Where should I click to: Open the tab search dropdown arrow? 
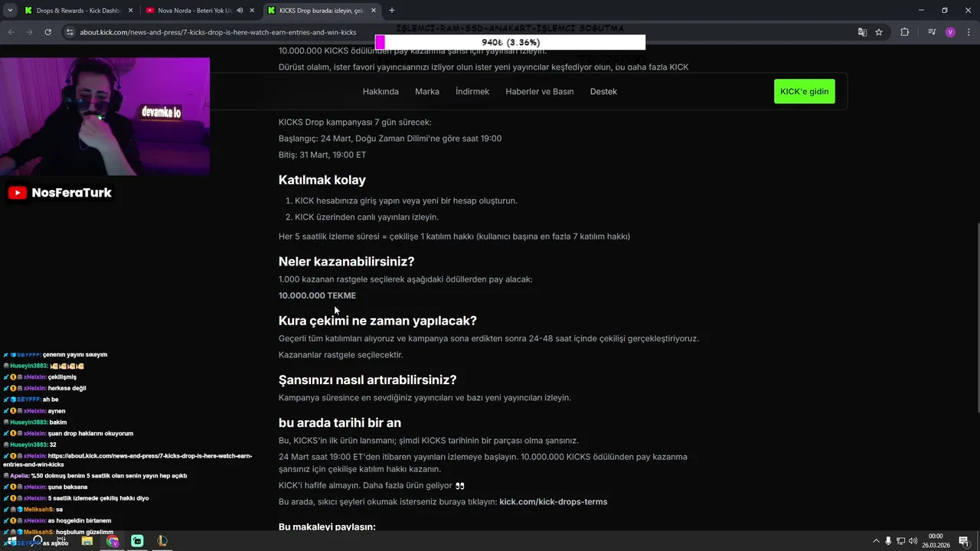click(10, 11)
